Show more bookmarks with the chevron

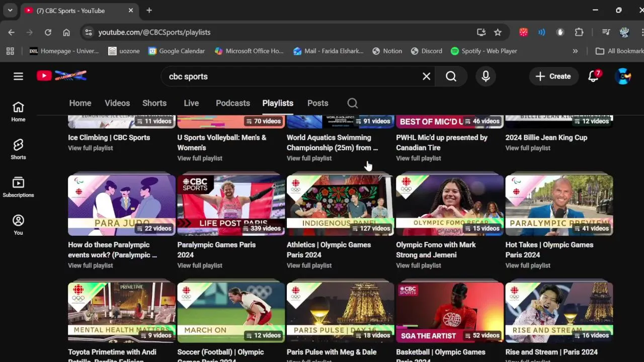click(575, 51)
